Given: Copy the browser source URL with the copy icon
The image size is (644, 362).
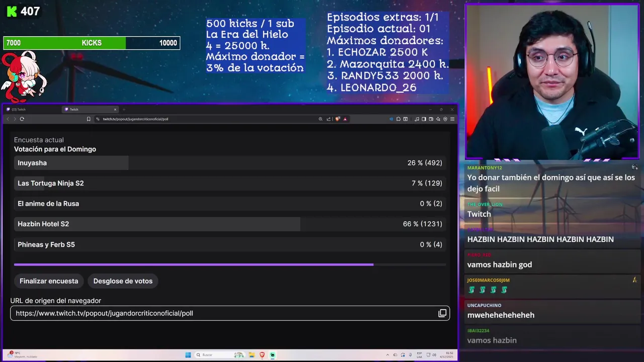Looking at the screenshot, I should (x=442, y=313).
